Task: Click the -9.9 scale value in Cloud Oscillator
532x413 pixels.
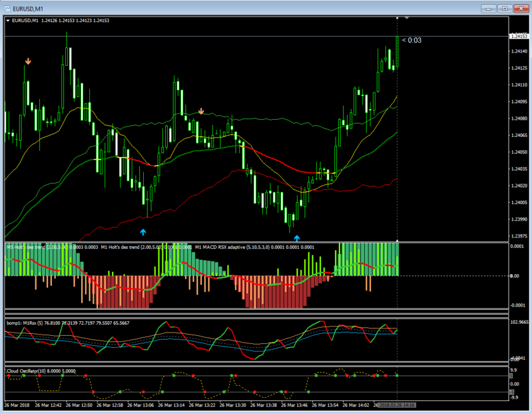Action: point(515,398)
